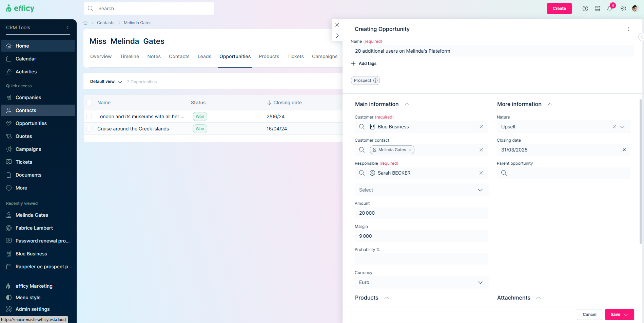Click the Amount field 20 000
644x323 pixels.
[422, 213]
